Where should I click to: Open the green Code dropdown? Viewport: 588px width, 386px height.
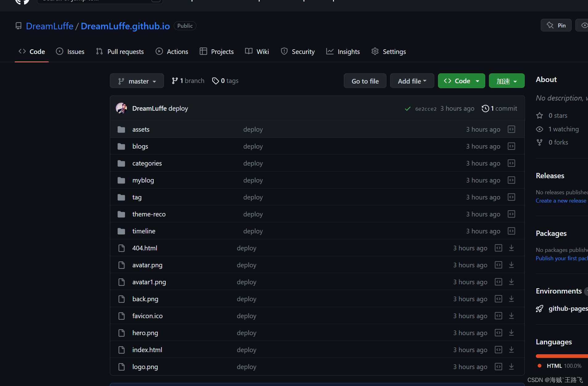click(461, 81)
